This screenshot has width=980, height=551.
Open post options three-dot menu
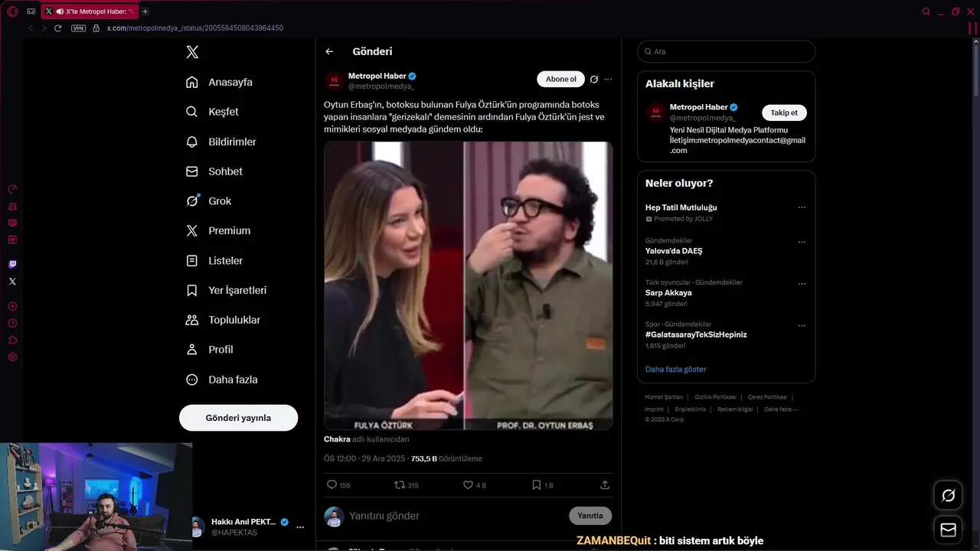click(x=608, y=79)
